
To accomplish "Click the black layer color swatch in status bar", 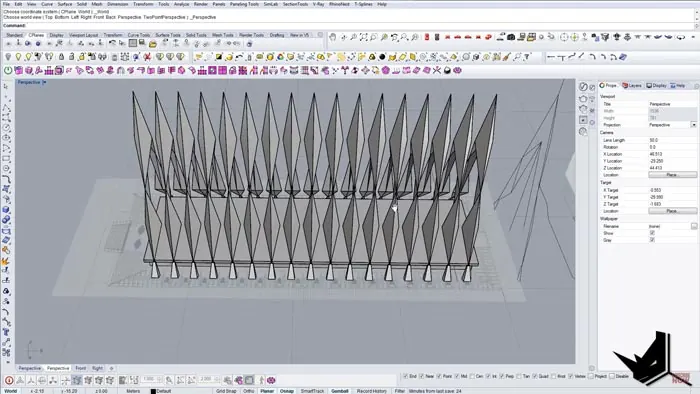I will click(153, 391).
